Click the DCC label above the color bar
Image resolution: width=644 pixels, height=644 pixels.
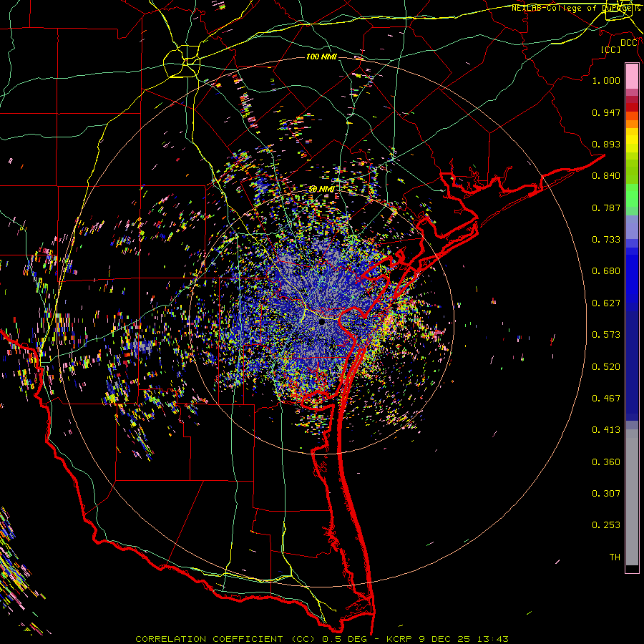coord(629,43)
